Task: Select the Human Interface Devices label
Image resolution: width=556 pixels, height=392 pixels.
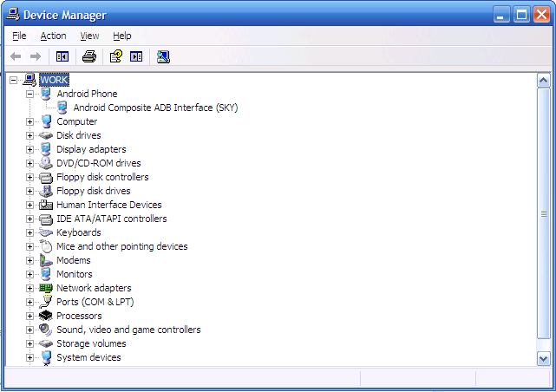Action: coord(109,205)
